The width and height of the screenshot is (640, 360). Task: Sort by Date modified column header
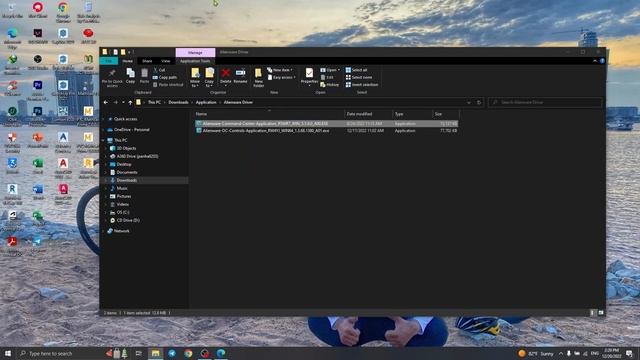coord(369,114)
